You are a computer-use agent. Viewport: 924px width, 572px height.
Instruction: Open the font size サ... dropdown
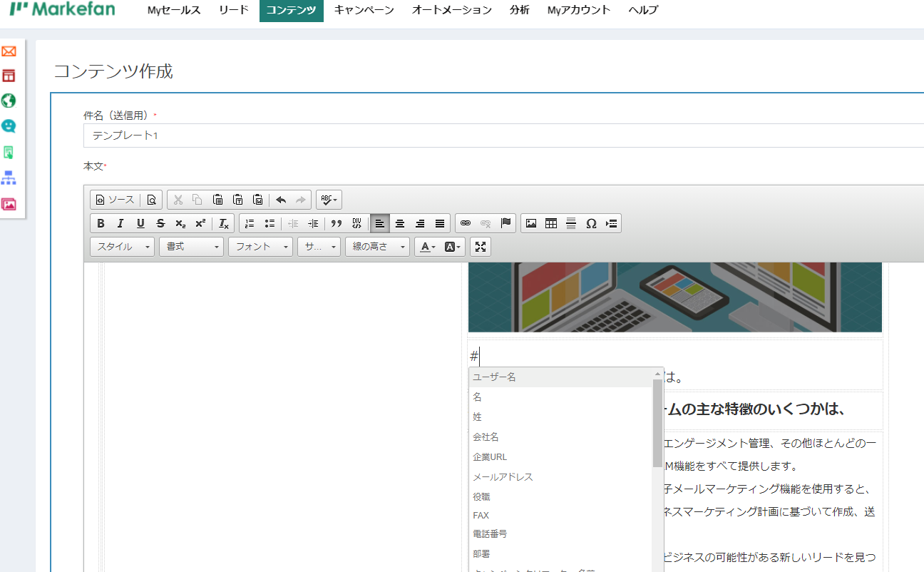click(319, 247)
